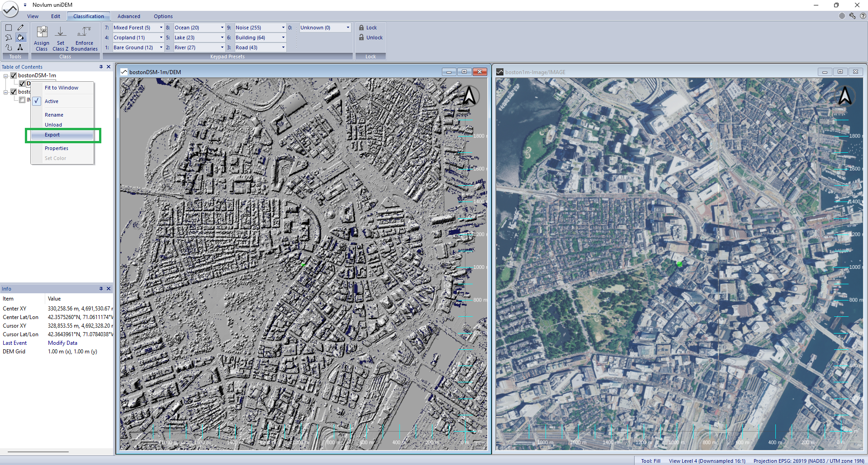
Task: Click the DEM window title icon
Action: coord(124,72)
